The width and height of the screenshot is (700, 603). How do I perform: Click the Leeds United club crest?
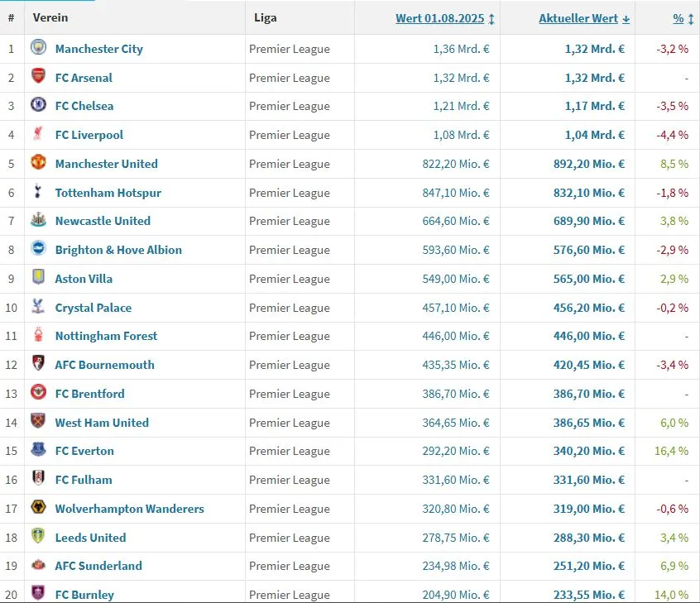click(38, 536)
